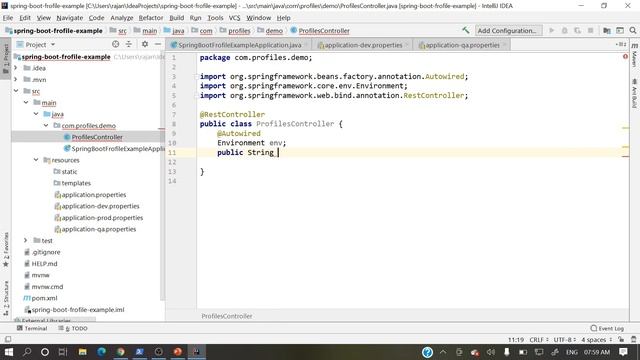
Task: Click the Debug bug icon in toolbar
Action: pyautogui.click(x=564, y=30)
